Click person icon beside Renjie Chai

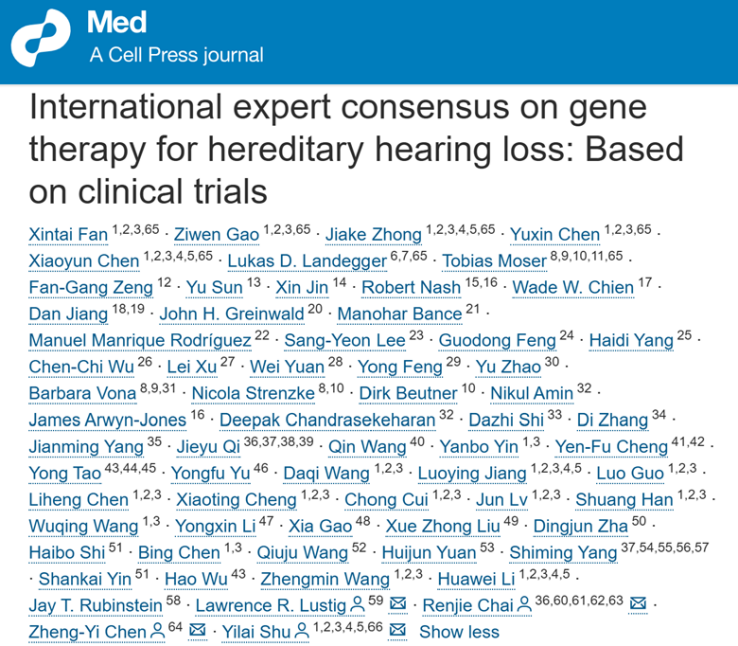click(x=522, y=605)
